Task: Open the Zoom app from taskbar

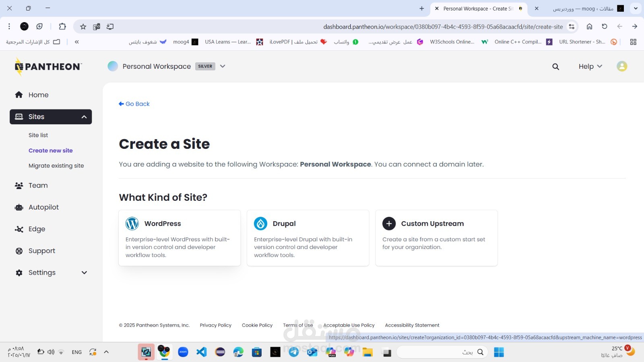Action: click(x=183, y=352)
